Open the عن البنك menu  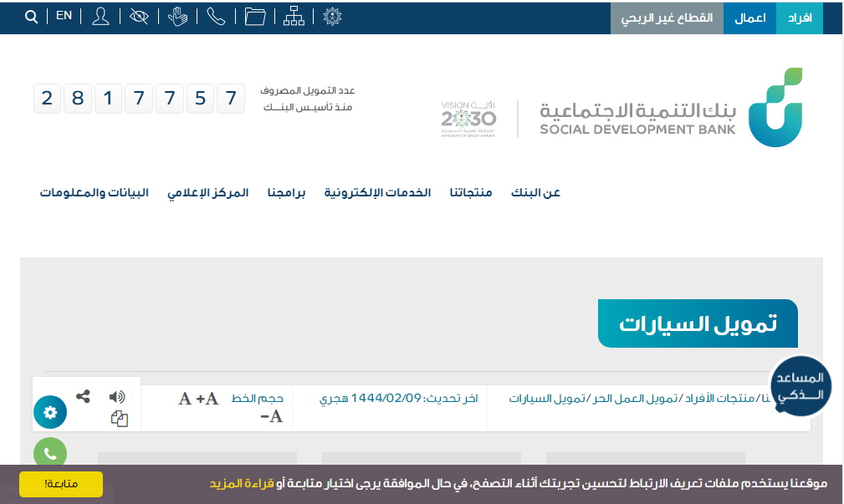pyautogui.click(x=535, y=192)
